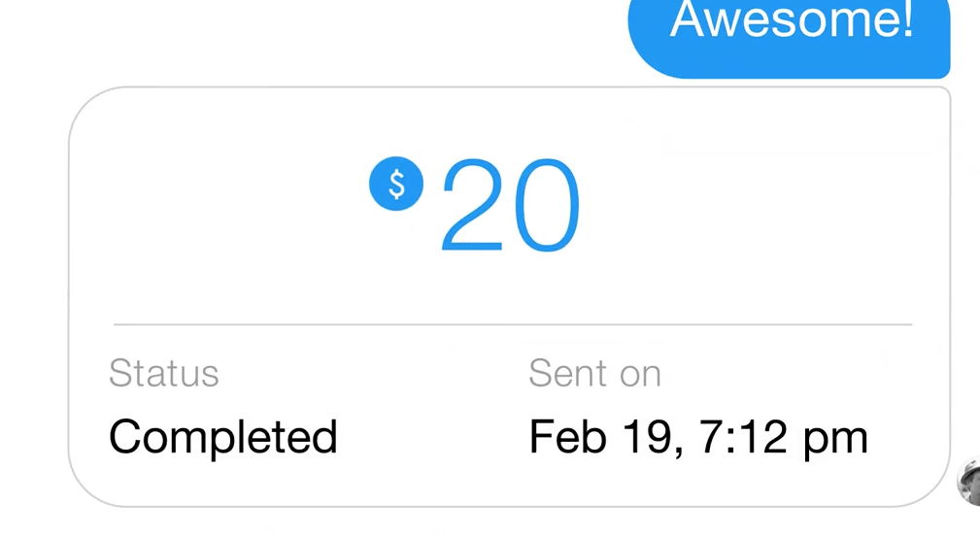Click the Feb 19, 7:12 pm timestamp
The height and width of the screenshot is (536, 980).
click(x=698, y=437)
